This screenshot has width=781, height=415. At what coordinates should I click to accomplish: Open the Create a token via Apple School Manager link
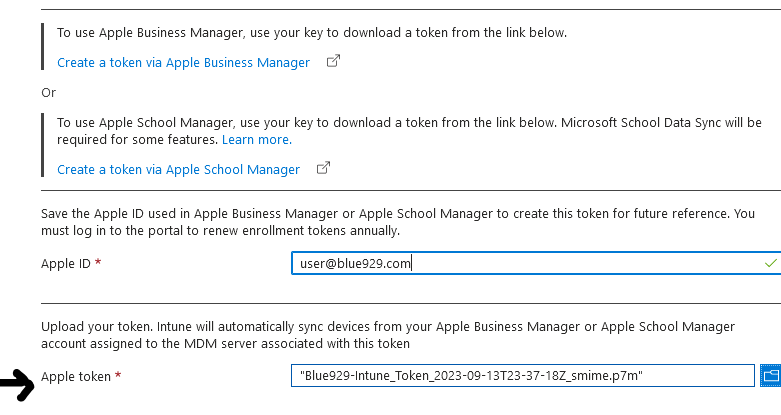178,169
